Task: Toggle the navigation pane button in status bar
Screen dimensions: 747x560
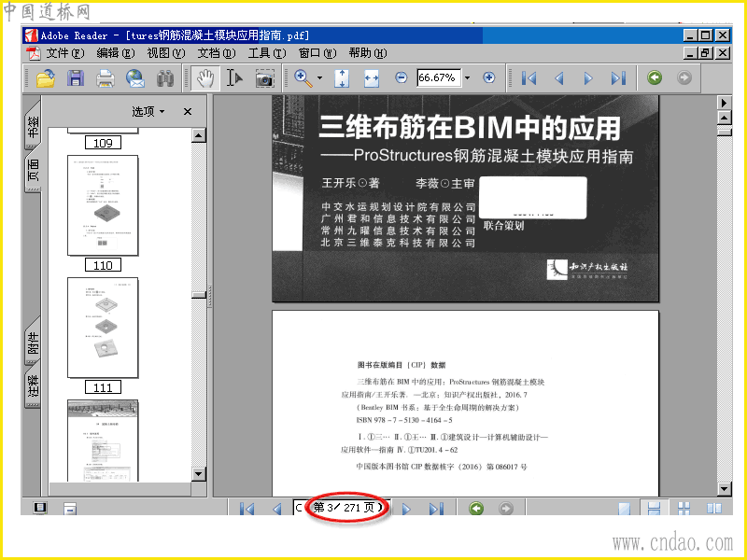Action: tap(40, 508)
